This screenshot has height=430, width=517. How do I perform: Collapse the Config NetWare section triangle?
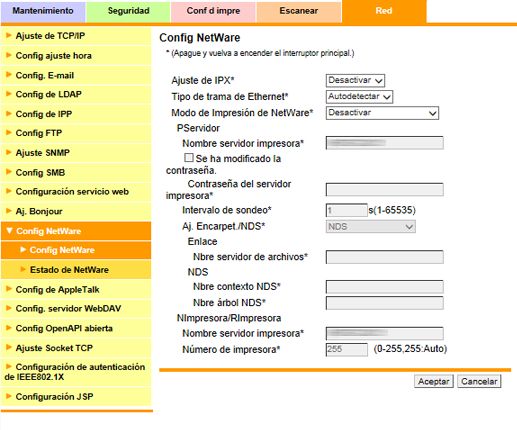pos(9,230)
